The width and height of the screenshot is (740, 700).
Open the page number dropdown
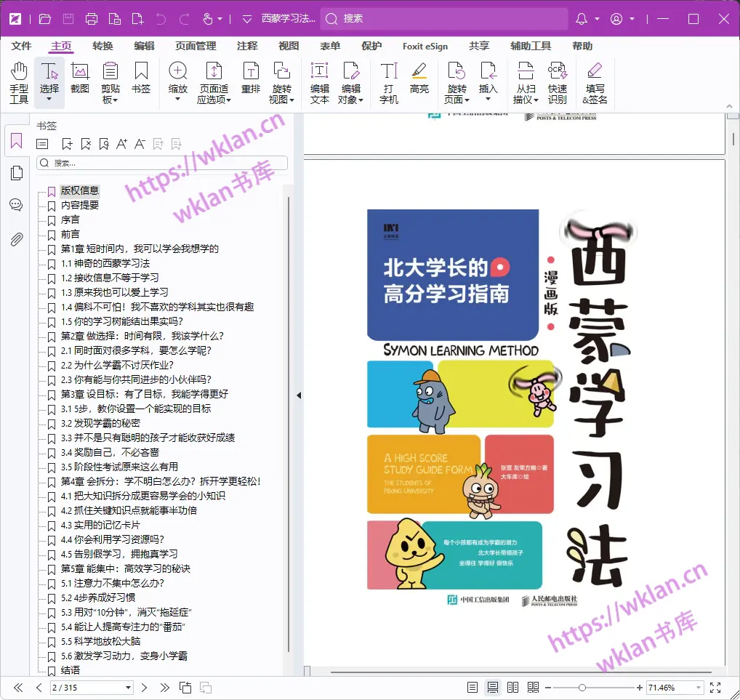126,687
